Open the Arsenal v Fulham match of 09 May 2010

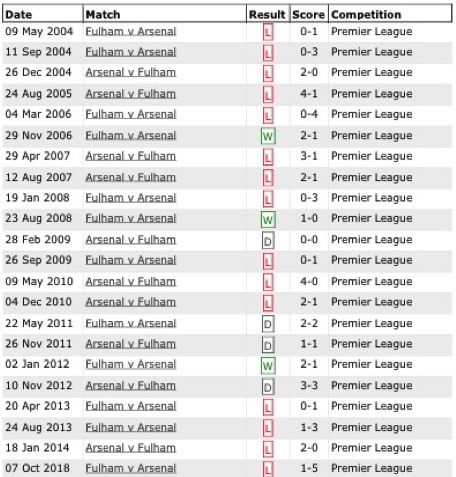tap(131, 282)
